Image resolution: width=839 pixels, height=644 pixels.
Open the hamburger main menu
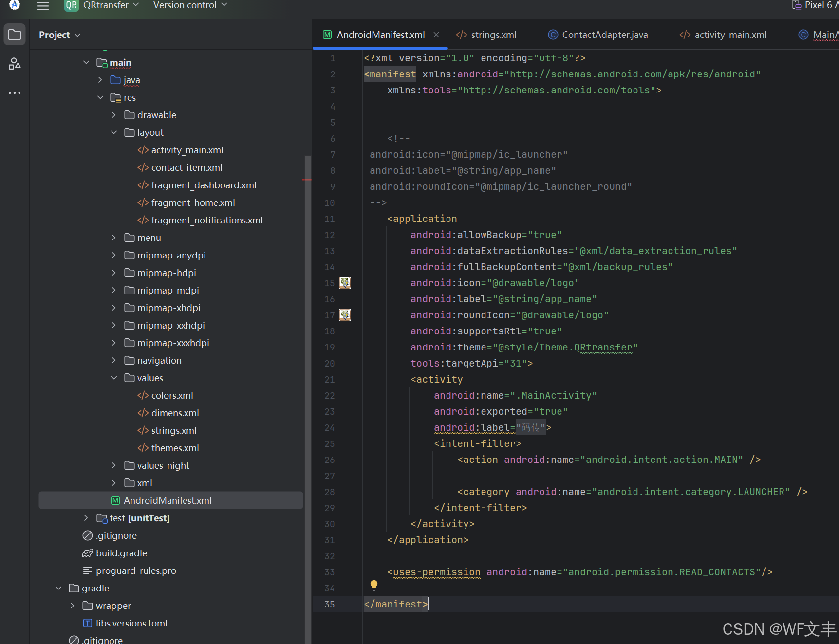coord(43,6)
